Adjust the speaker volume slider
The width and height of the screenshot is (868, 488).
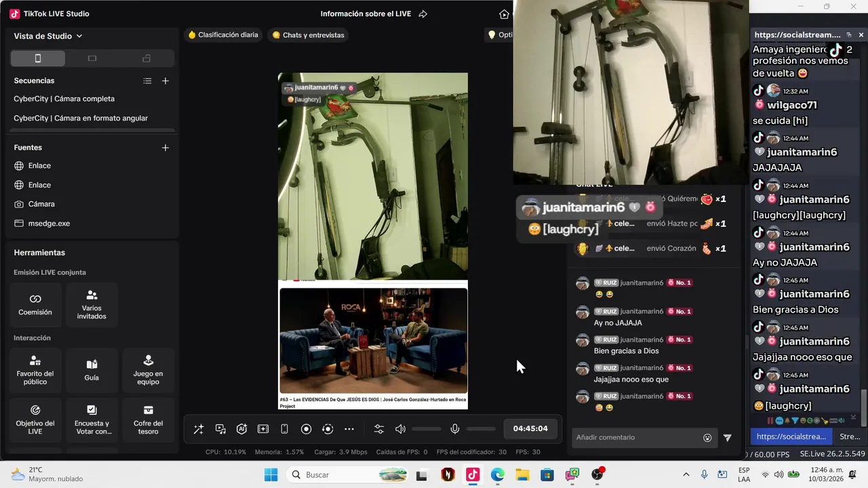pos(427,429)
